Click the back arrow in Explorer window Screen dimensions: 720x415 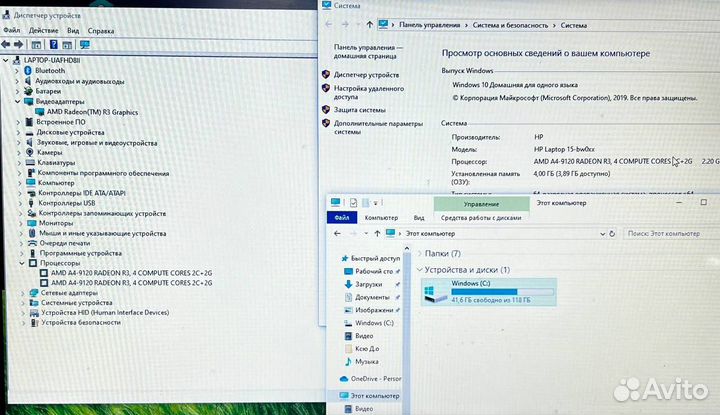[x=337, y=234]
